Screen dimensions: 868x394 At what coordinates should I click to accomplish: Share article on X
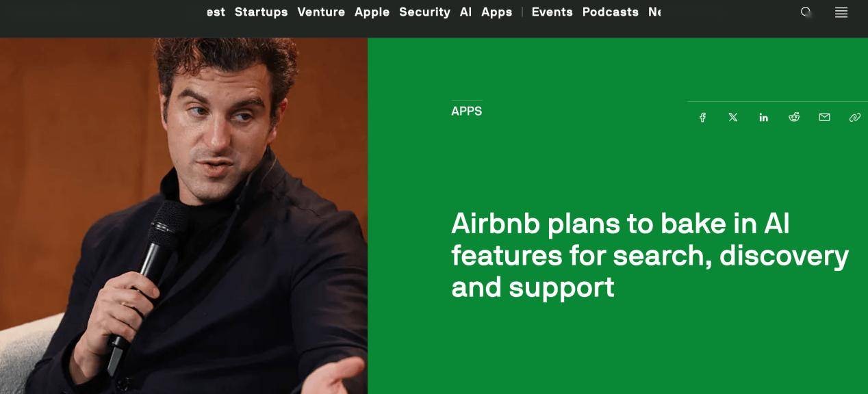coord(733,118)
